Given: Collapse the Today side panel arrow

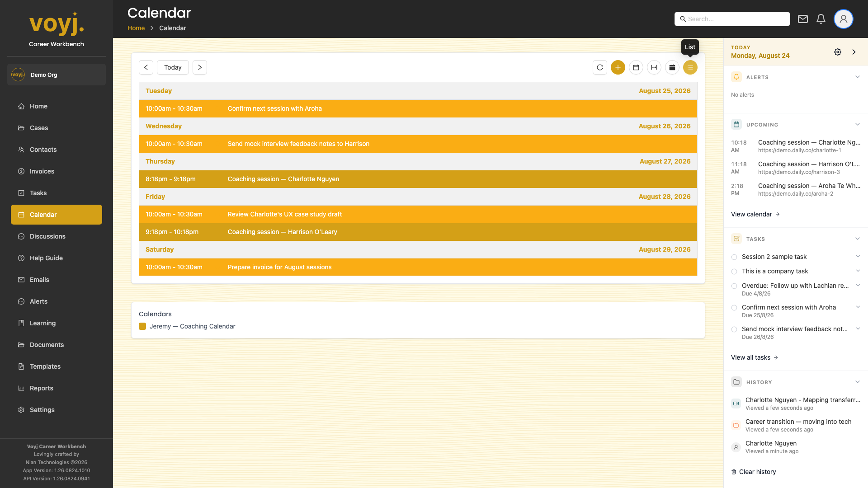Looking at the screenshot, I should (854, 52).
